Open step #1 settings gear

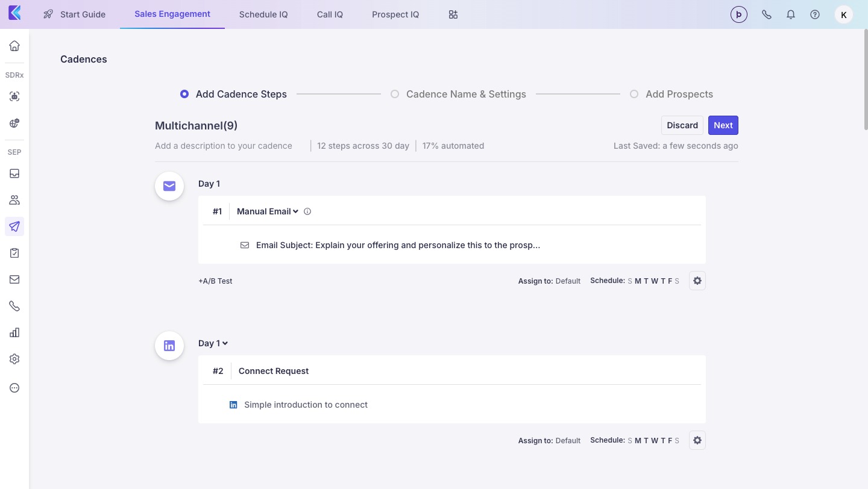pyautogui.click(x=697, y=281)
